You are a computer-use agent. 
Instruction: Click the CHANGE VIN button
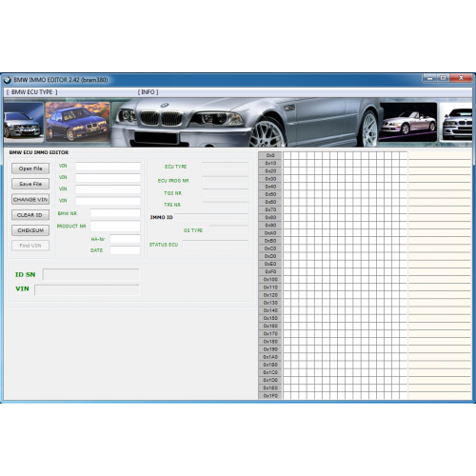coord(30,199)
